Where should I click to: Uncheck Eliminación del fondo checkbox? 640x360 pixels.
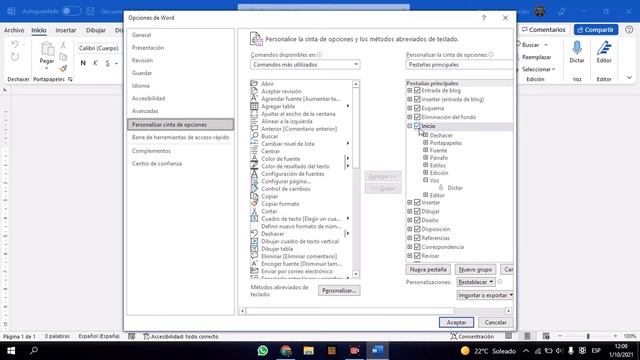tap(417, 117)
